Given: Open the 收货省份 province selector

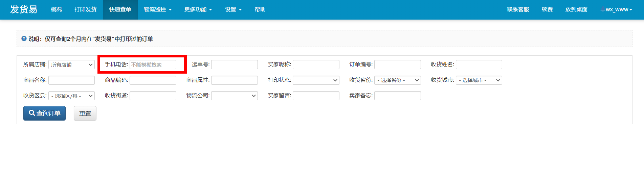Looking at the screenshot, I should 397,80.
